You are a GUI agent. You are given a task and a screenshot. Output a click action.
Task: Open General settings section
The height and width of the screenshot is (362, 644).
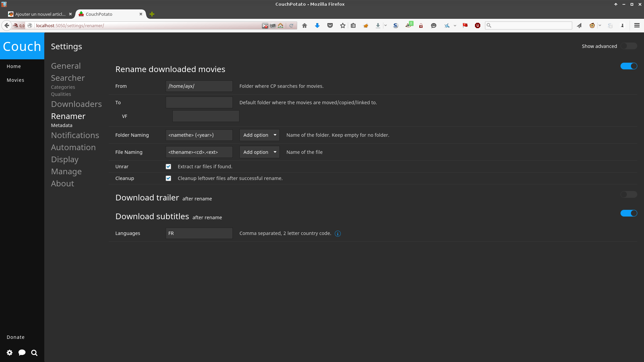[x=66, y=66]
